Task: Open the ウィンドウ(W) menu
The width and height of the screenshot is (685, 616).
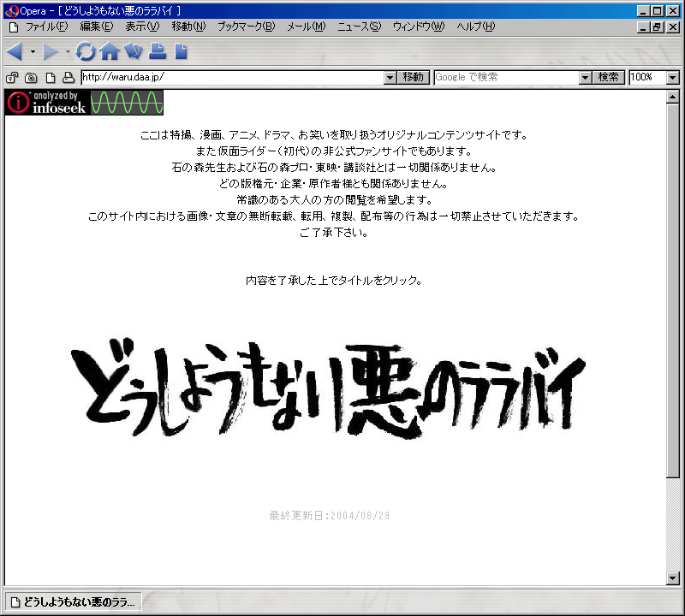Action: (x=419, y=27)
